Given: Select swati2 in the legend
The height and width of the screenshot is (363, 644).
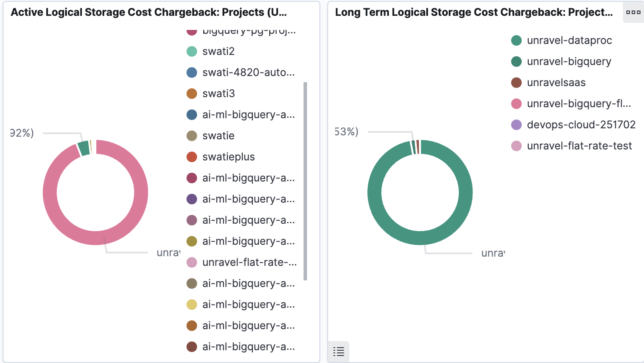Looking at the screenshot, I should 218,51.
